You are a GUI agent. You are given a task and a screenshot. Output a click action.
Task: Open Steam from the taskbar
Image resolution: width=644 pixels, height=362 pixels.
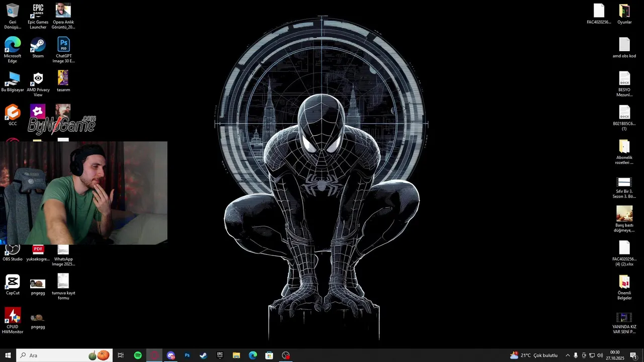(203, 355)
